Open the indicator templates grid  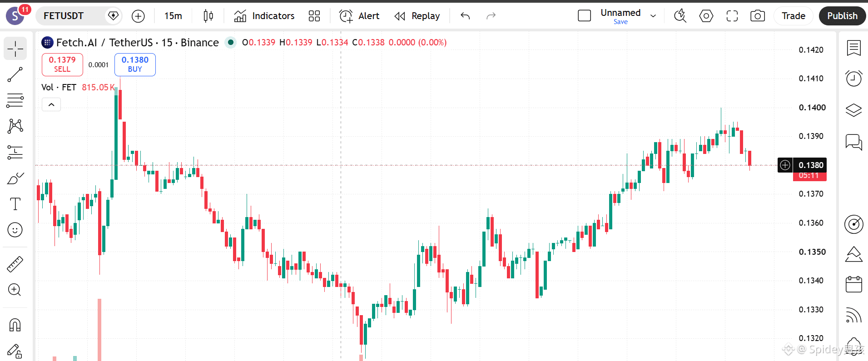pyautogui.click(x=314, y=16)
